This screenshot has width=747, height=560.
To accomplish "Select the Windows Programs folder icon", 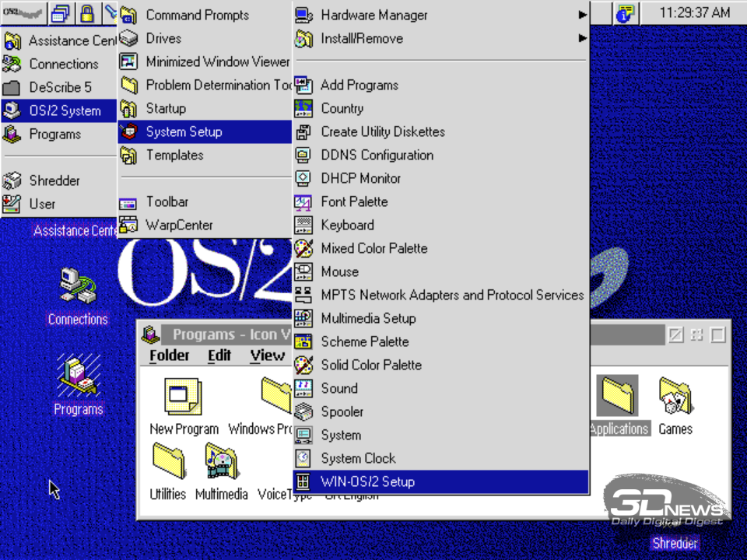I will tap(276, 395).
